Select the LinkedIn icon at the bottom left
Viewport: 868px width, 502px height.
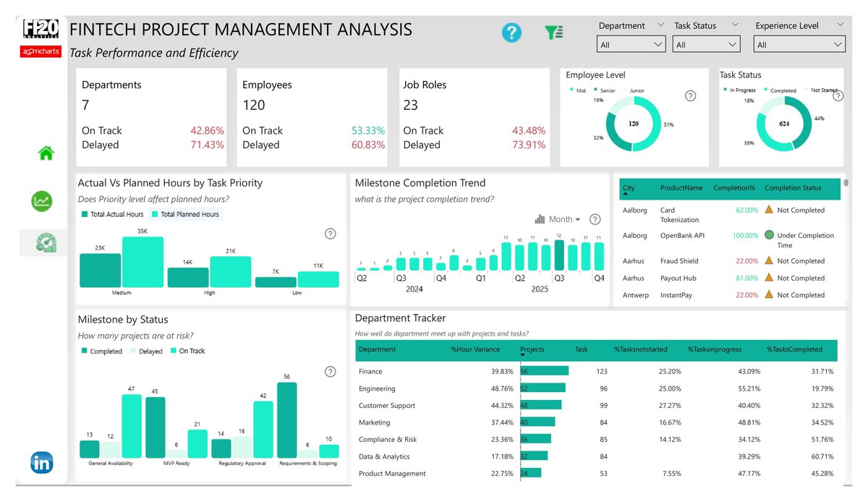coord(42,464)
